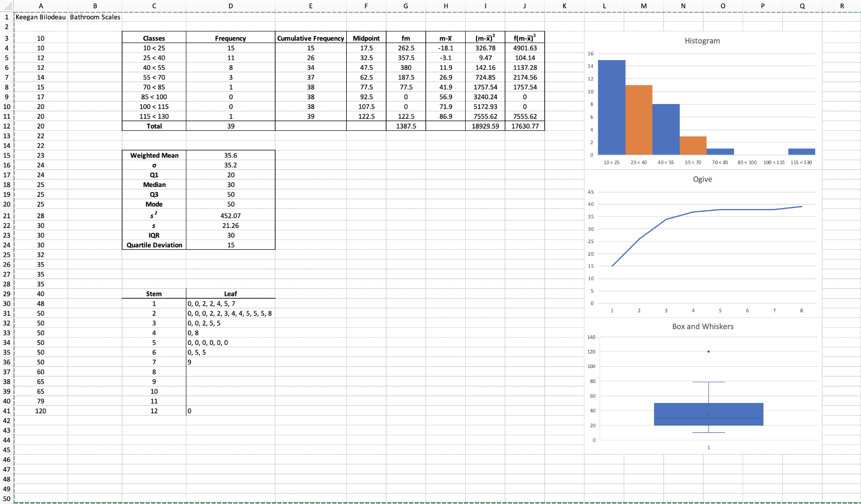Image resolution: width=861 pixels, height=504 pixels.
Task: Select data cell with value 120
Action: coord(41,411)
